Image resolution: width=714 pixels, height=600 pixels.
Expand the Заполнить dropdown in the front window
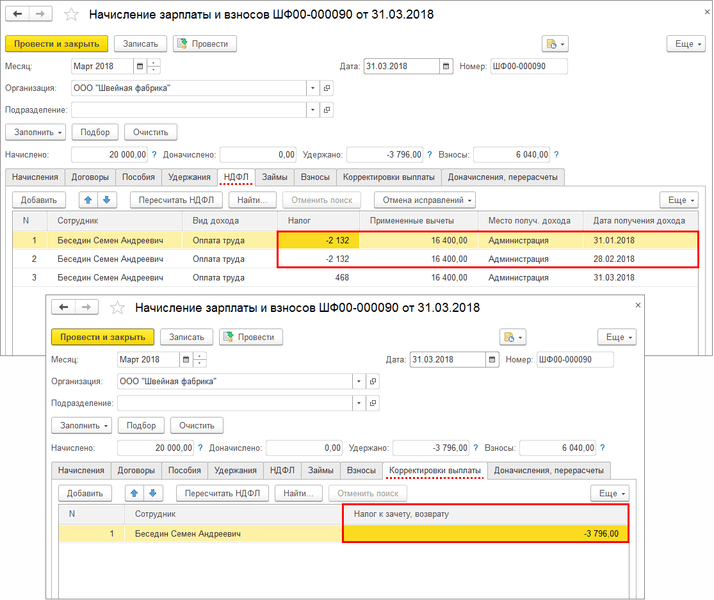[81, 425]
